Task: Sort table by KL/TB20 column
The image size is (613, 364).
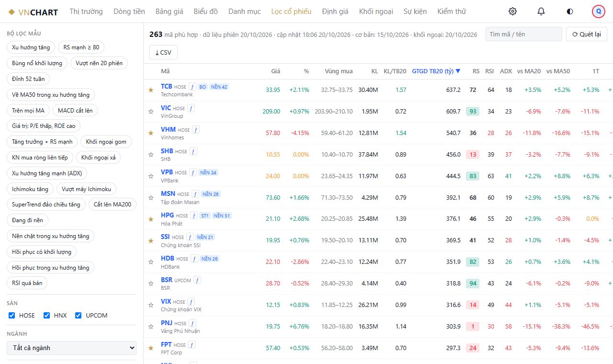Action: [x=395, y=71]
